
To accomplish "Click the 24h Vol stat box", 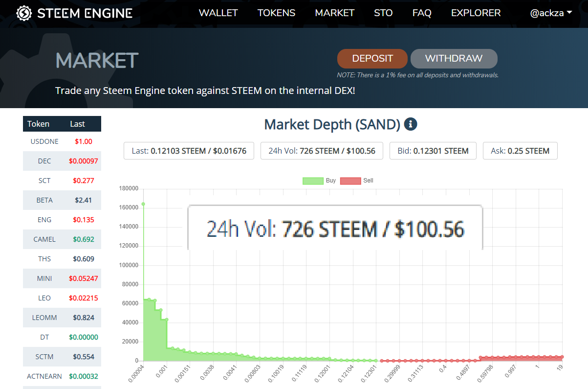I will pos(322,151).
